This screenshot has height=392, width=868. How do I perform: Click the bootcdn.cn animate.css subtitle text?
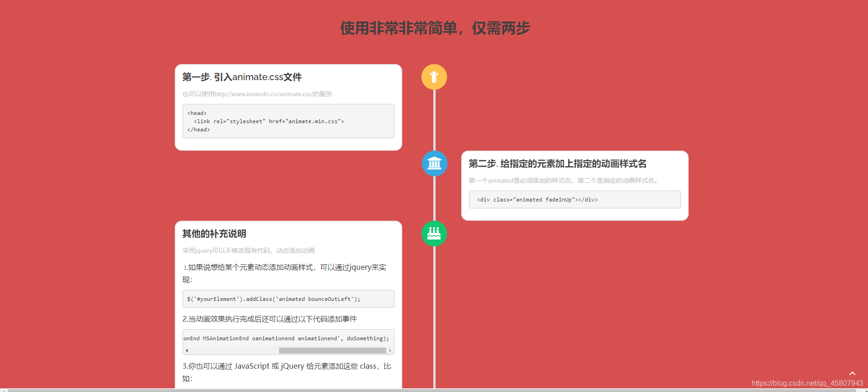pos(257,94)
